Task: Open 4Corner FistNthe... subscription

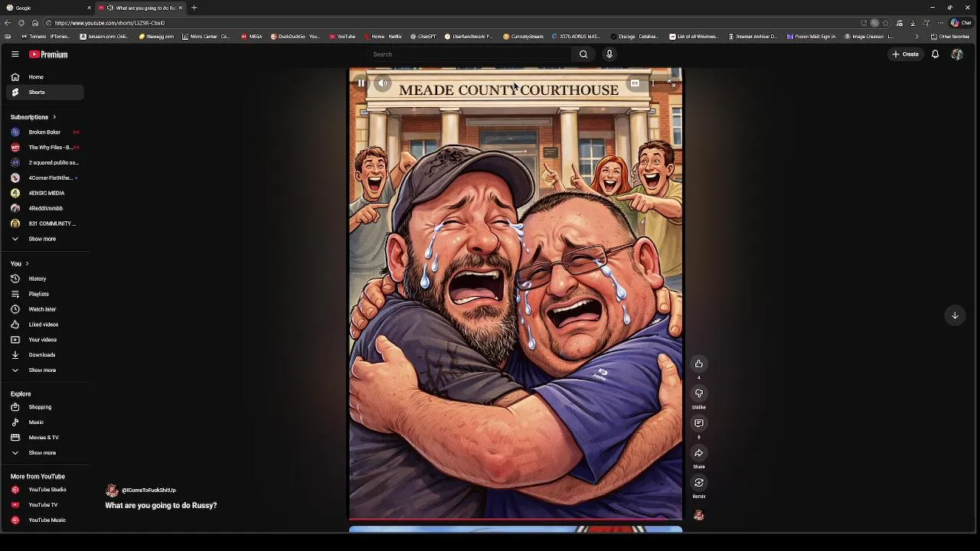Action: coord(45,178)
